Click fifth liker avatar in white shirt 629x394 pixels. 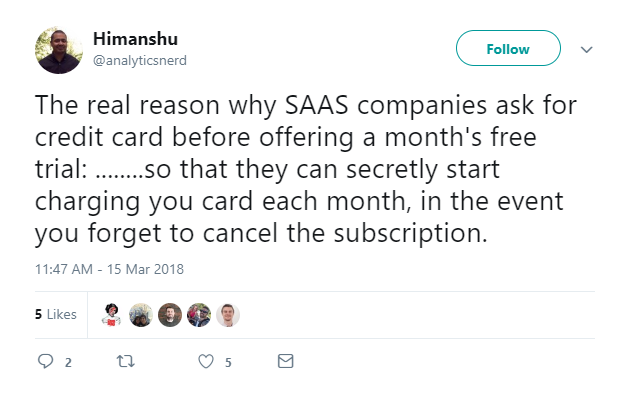(228, 315)
